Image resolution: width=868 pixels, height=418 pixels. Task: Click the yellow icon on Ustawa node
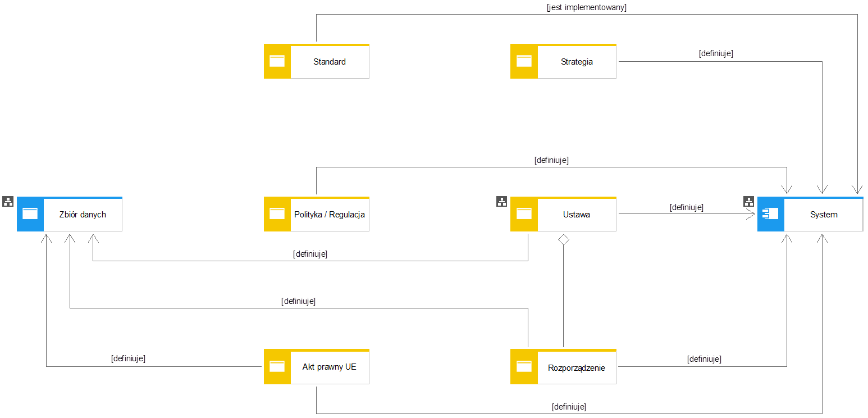pos(524,214)
